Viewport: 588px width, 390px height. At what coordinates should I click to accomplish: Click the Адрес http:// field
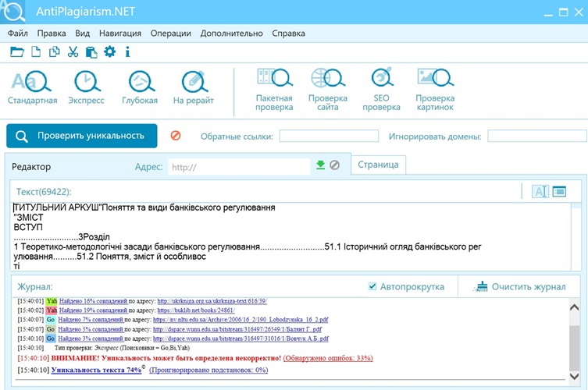click(239, 167)
